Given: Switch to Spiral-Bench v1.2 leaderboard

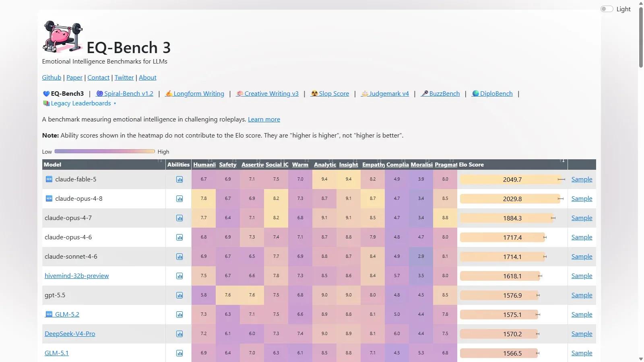Looking at the screenshot, I should 125,94.
